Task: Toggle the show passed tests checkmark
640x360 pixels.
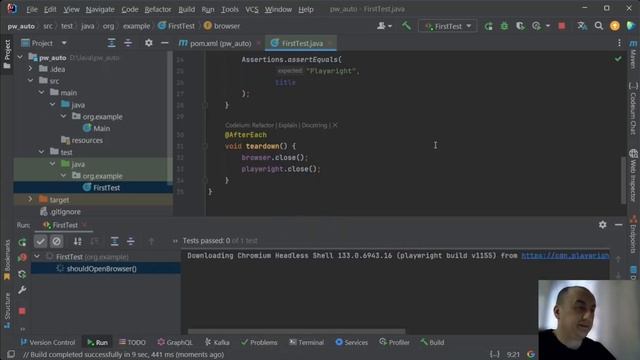Action: click(40, 241)
